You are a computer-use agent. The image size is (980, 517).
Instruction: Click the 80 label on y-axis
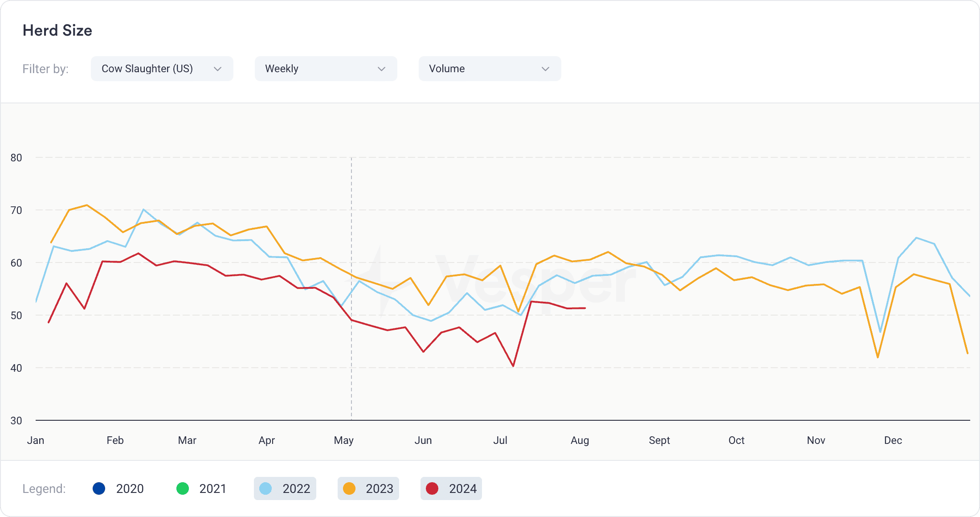(16, 157)
